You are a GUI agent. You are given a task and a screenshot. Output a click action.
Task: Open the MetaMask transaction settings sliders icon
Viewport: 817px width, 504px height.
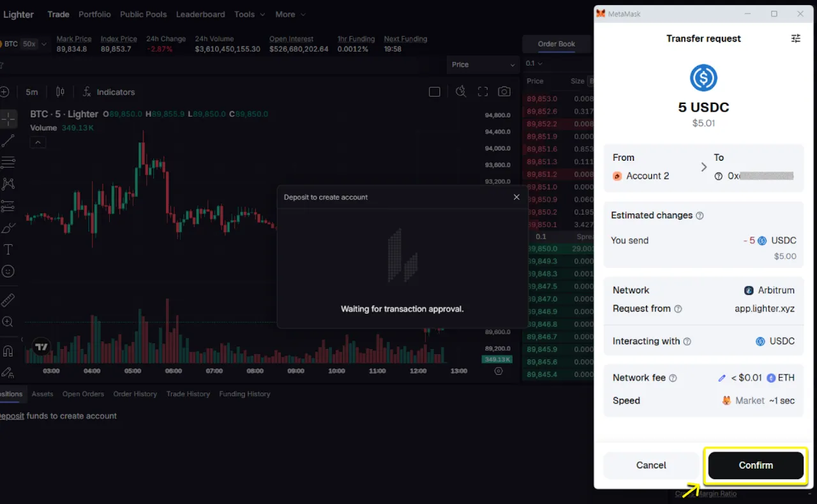point(795,39)
